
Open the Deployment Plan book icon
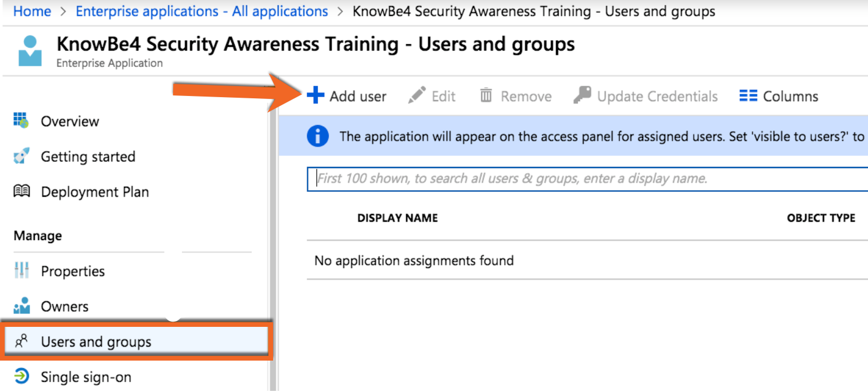coord(21,191)
